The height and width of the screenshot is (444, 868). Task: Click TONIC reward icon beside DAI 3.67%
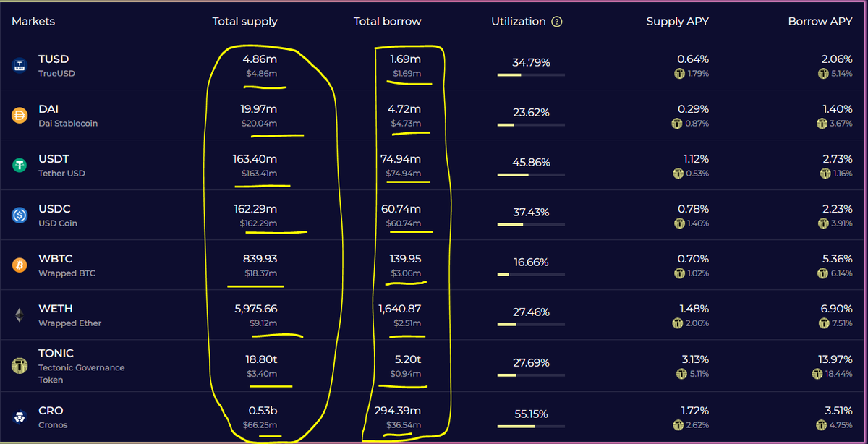click(823, 124)
